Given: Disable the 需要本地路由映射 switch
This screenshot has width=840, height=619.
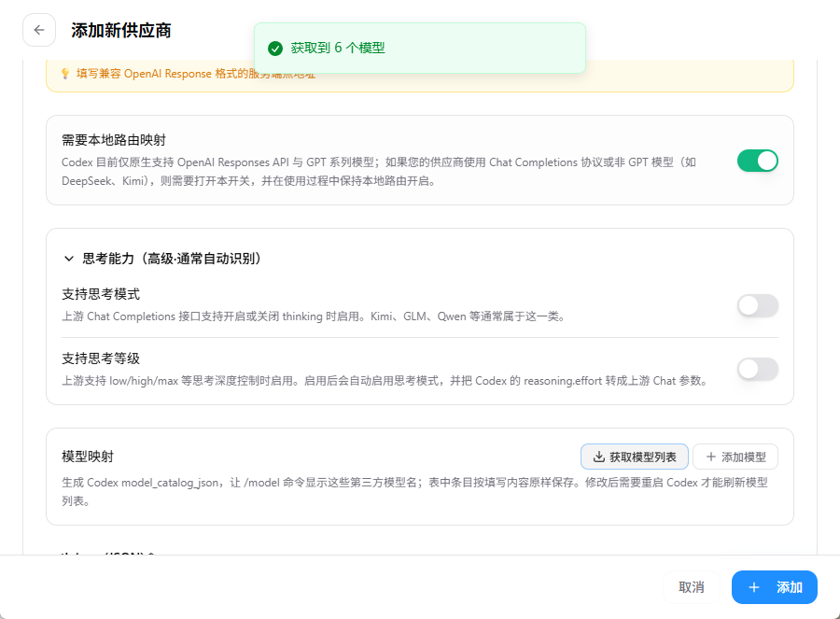Looking at the screenshot, I should (x=758, y=161).
